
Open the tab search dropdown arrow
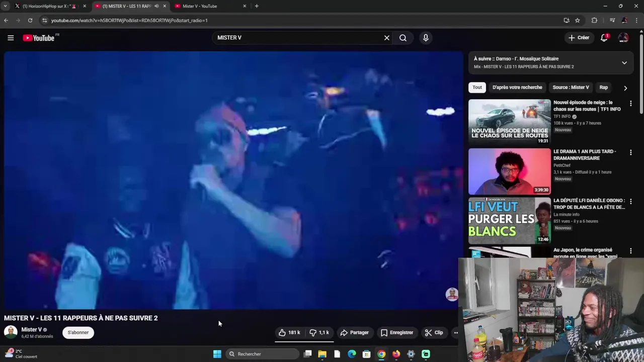coord(5,6)
